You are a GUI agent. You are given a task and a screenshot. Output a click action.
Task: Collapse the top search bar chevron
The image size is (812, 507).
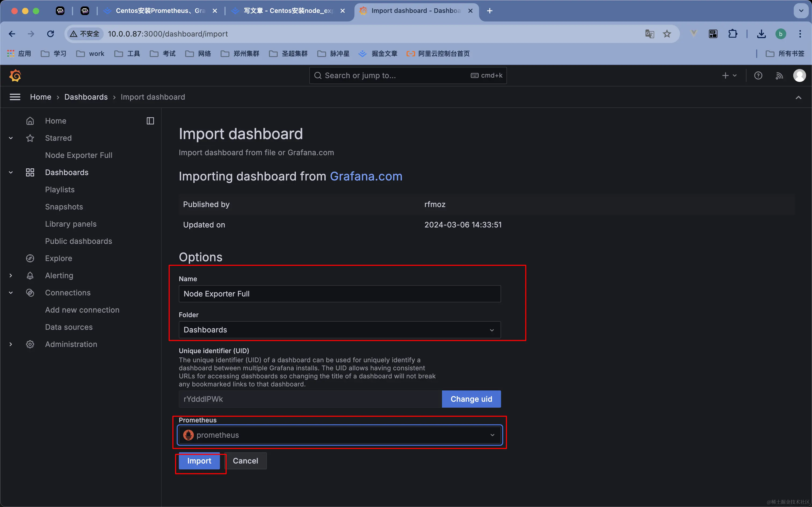(x=798, y=97)
